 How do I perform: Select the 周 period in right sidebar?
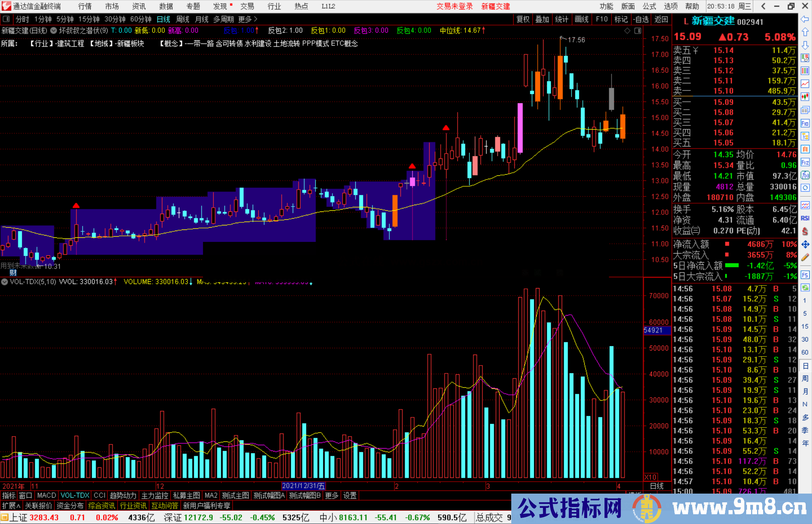pos(805,378)
